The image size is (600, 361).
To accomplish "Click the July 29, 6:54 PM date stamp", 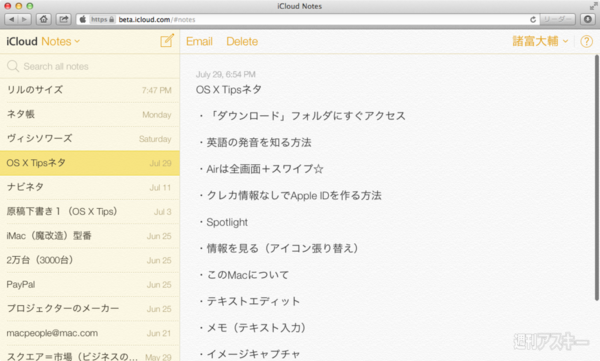I will tap(225, 74).
